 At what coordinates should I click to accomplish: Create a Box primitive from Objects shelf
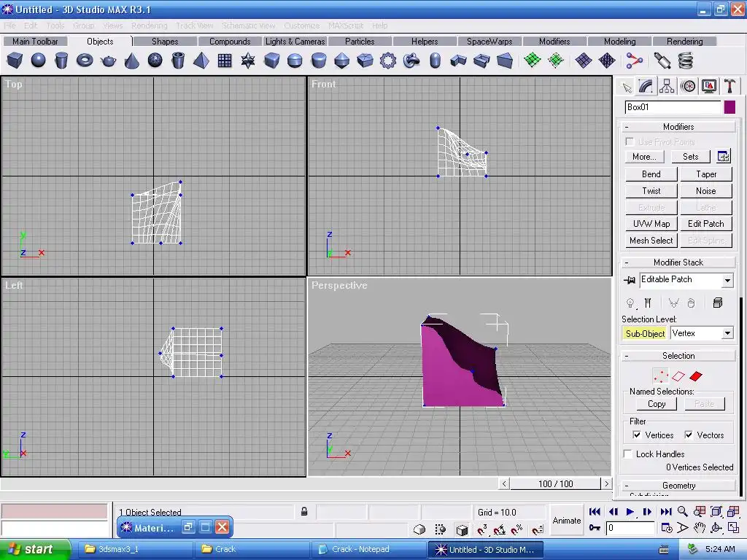(15, 61)
